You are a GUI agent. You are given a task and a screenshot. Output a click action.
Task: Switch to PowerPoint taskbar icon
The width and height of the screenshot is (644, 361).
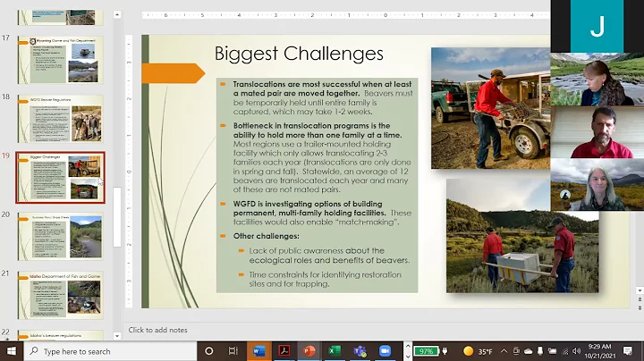click(x=309, y=351)
